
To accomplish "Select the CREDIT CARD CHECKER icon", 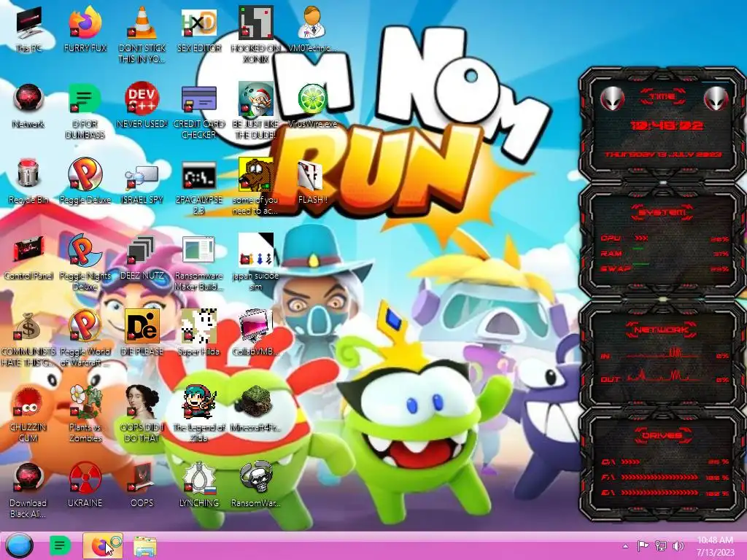I will pyautogui.click(x=199, y=99).
